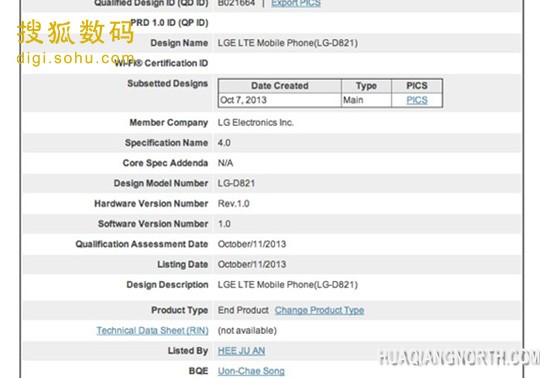Screen dimensions: 550x378
Task: Click the Wi-Fi Certification ID label
Action: [x=162, y=63]
